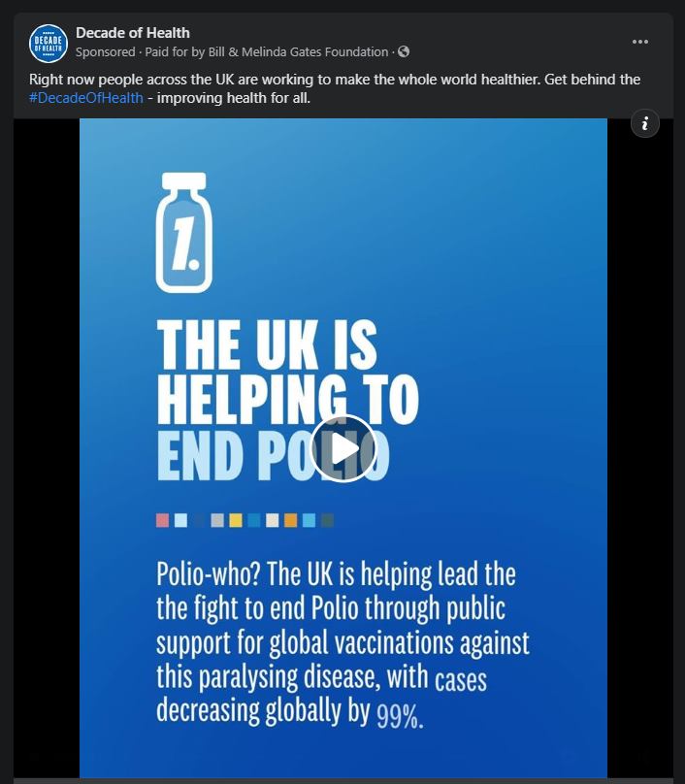Screen dimensions: 685x784
Task: Open the three-dot post options menu
Action: point(640,42)
